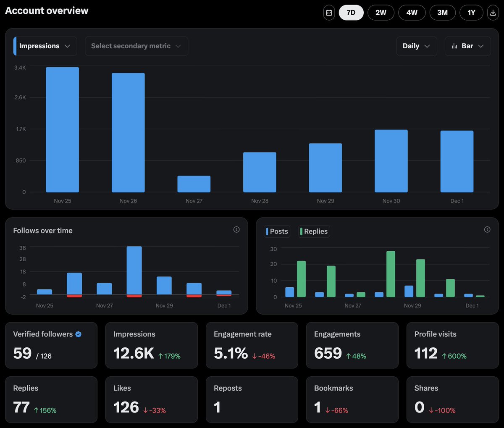This screenshot has height=428, width=504.
Task: Click the 1Y time range button
Action: pos(471,13)
